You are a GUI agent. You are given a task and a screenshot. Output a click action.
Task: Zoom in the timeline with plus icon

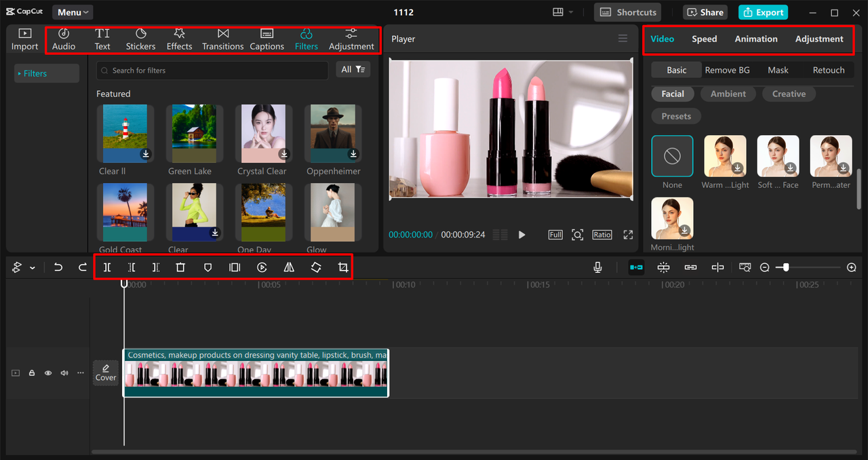click(x=852, y=267)
